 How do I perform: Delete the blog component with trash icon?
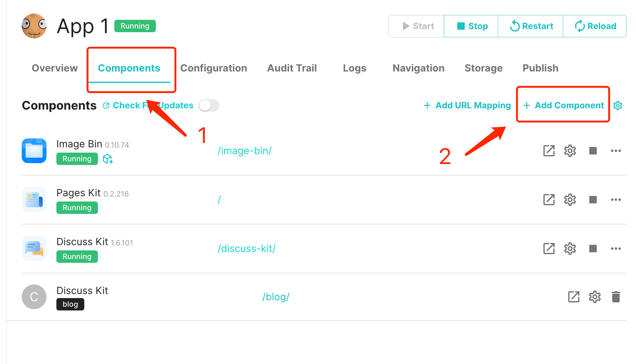point(616,297)
